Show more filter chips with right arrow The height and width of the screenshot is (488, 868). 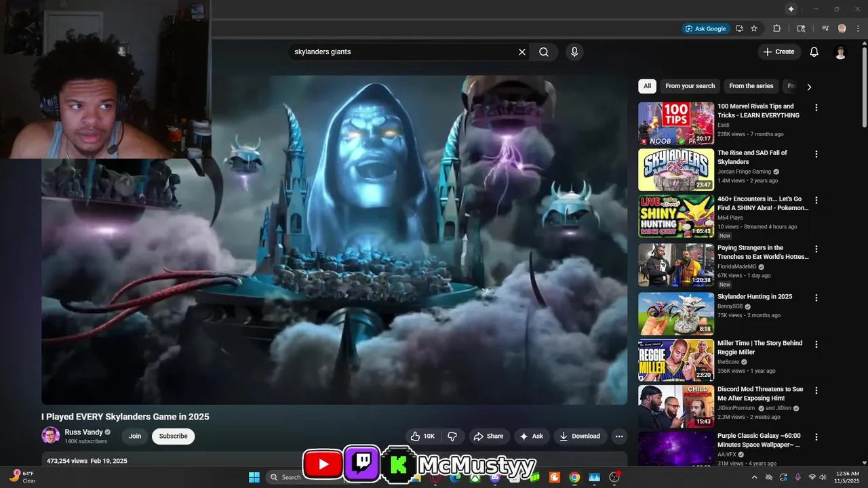(808, 87)
